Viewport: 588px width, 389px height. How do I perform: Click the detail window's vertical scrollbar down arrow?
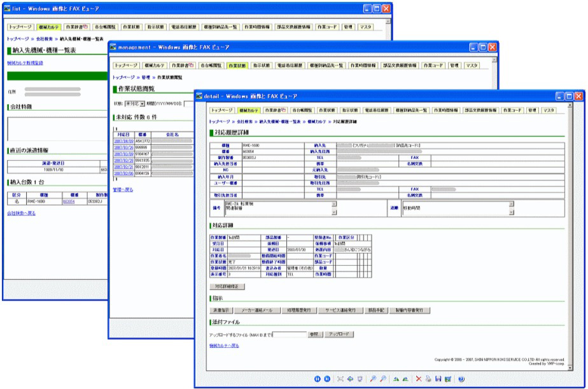coord(570,366)
